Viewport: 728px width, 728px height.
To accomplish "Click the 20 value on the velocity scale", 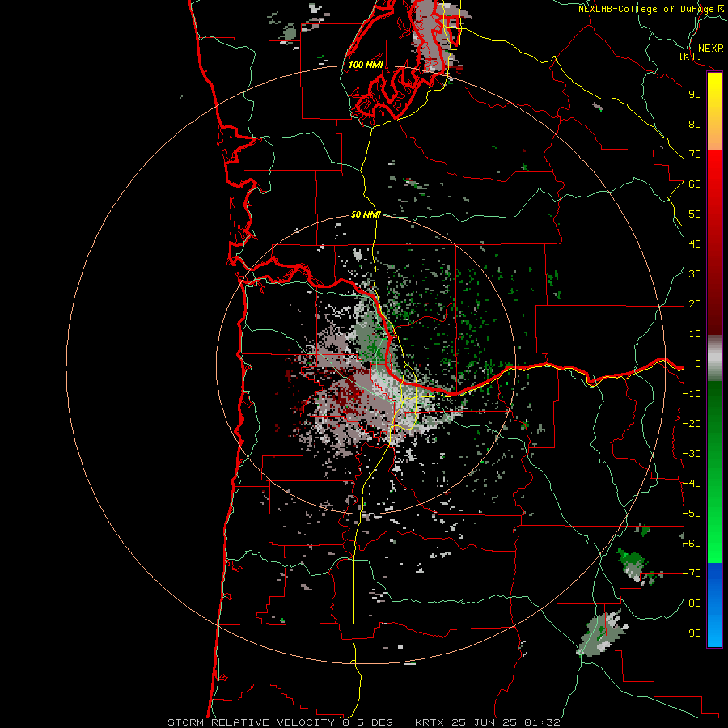I will click(695, 304).
